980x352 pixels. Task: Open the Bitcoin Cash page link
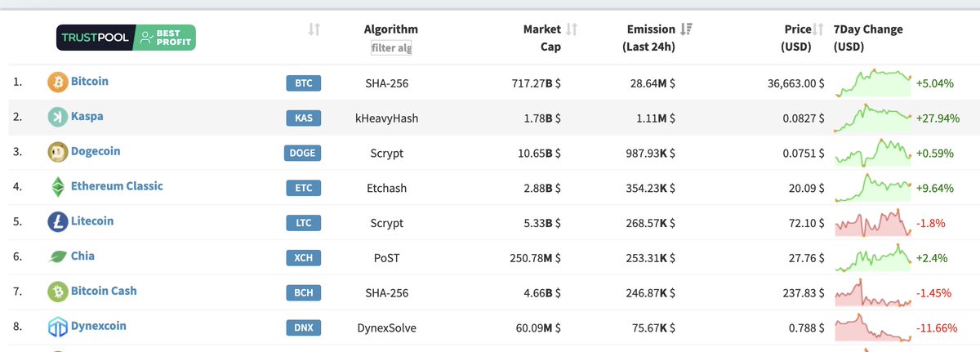click(x=104, y=291)
